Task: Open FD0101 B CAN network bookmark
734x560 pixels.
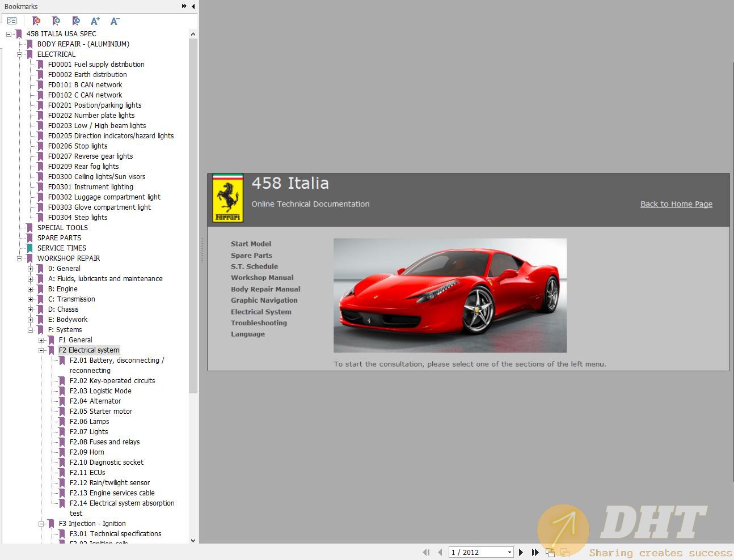Action: (x=85, y=85)
